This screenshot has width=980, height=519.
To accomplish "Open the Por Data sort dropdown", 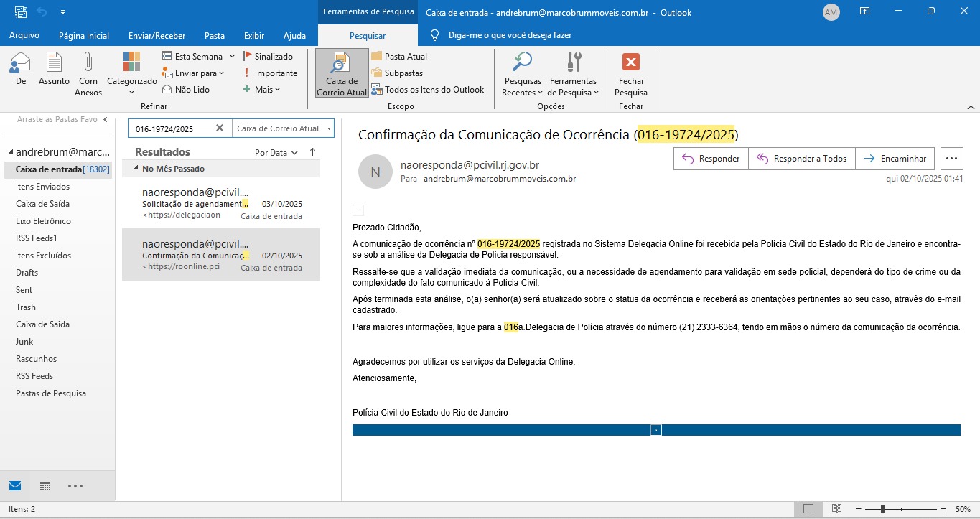I will pyautogui.click(x=276, y=153).
